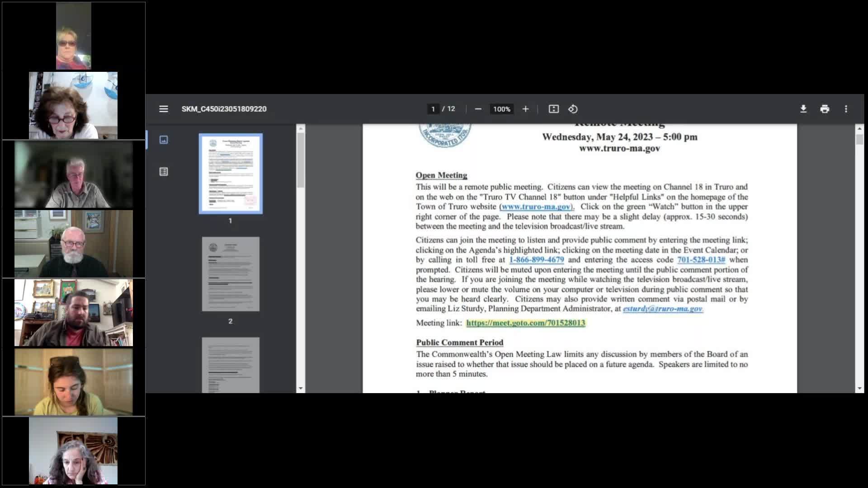Click document scrollbar down arrow
Viewport: 868px width, 488px height.
click(x=859, y=388)
